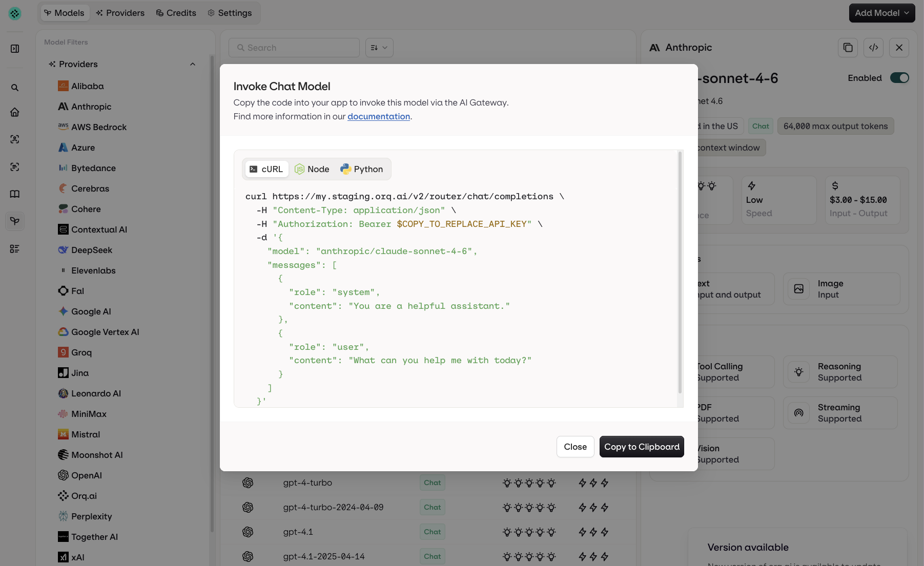Click the model search input field
924x566 pixels.
click(x=294, y=47)
